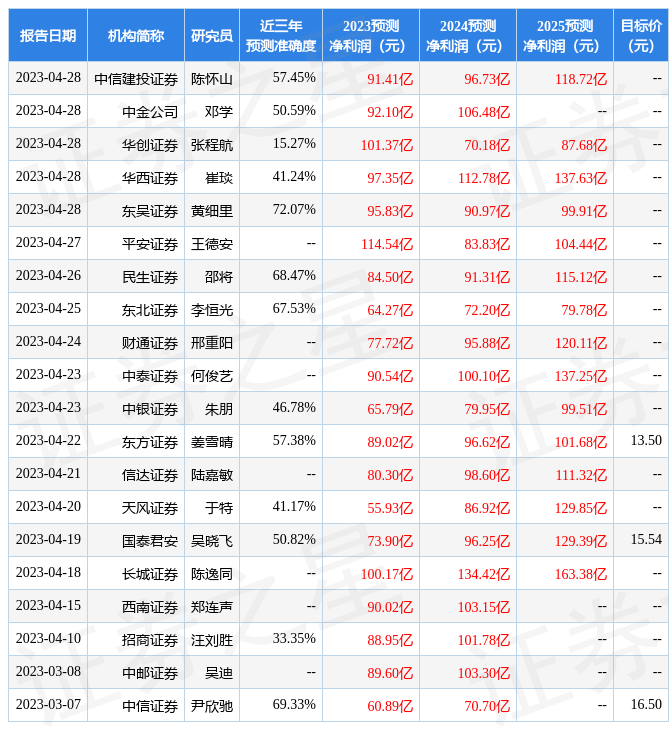Click analyst name 姜雪晴
This screenshot has width=669, height=730.
pyautogui.click(x=212, y=442)
